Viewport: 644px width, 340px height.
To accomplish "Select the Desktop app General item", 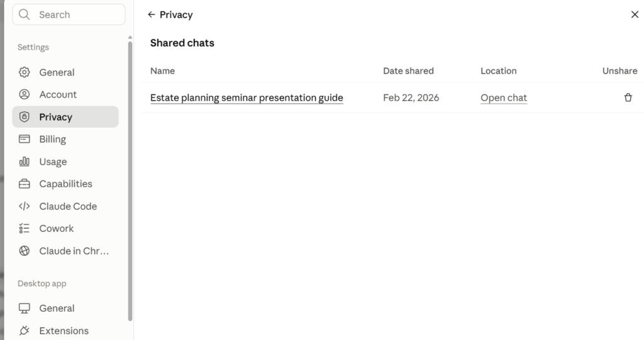I will pyautogui.click(x=65, y=309).
